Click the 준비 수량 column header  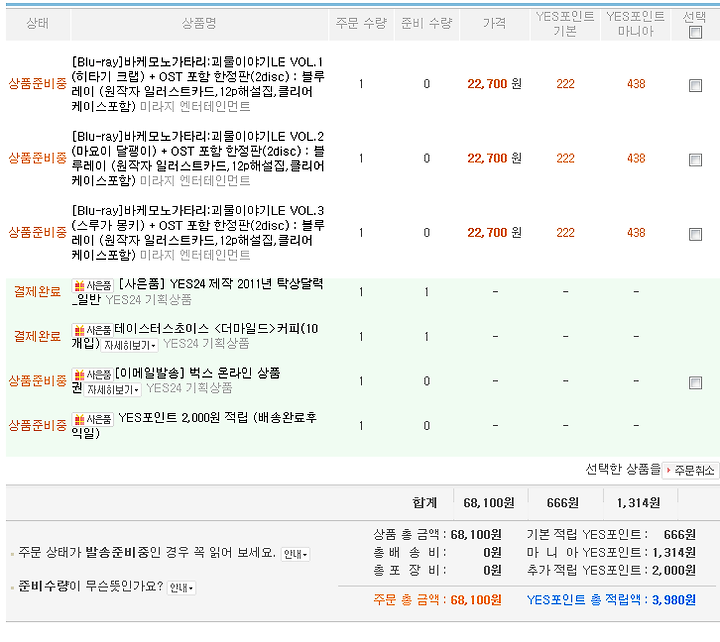427,23
